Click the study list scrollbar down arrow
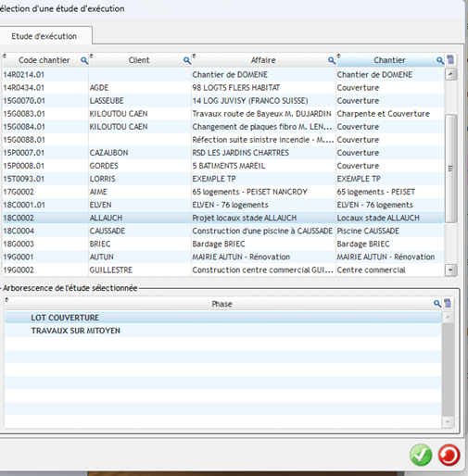 click(x=450, y=270)
